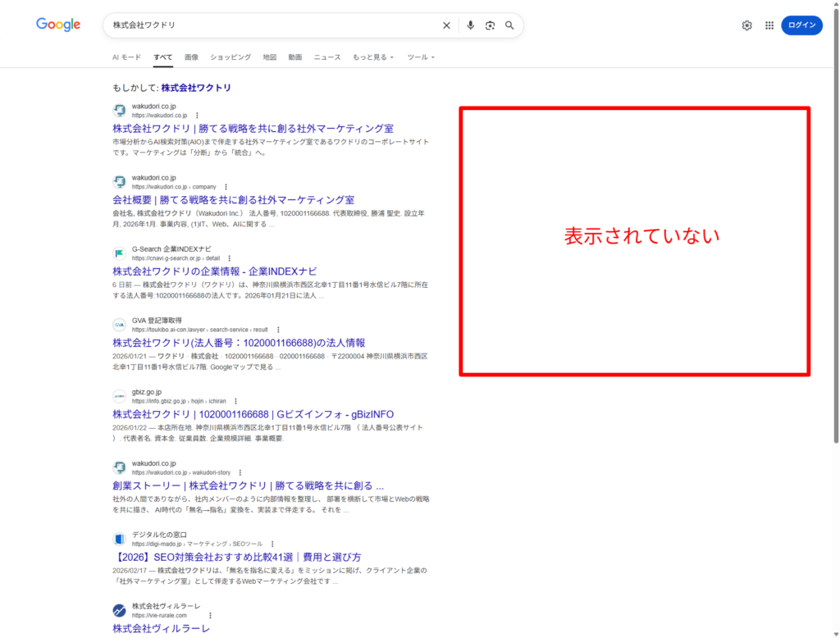Select the AI モード tab
Image resolution: width=840 pixels, height=638 pixels.
click(126, 57)
